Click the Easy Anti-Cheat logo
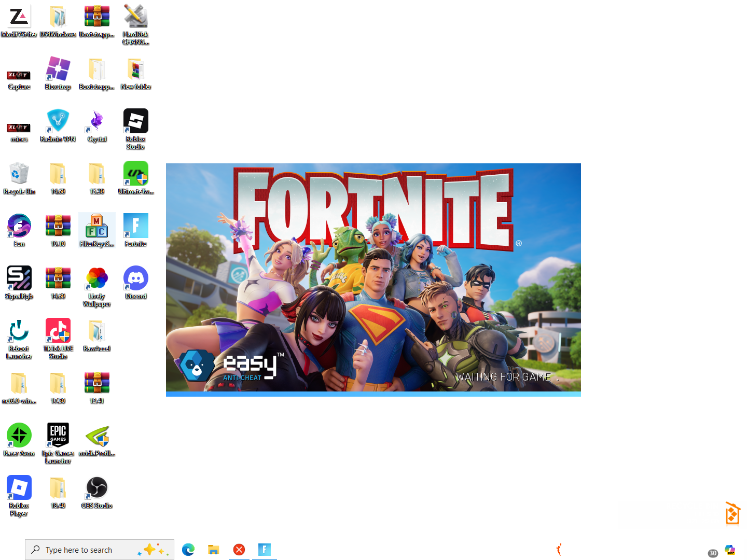 (x=231, y=365)
